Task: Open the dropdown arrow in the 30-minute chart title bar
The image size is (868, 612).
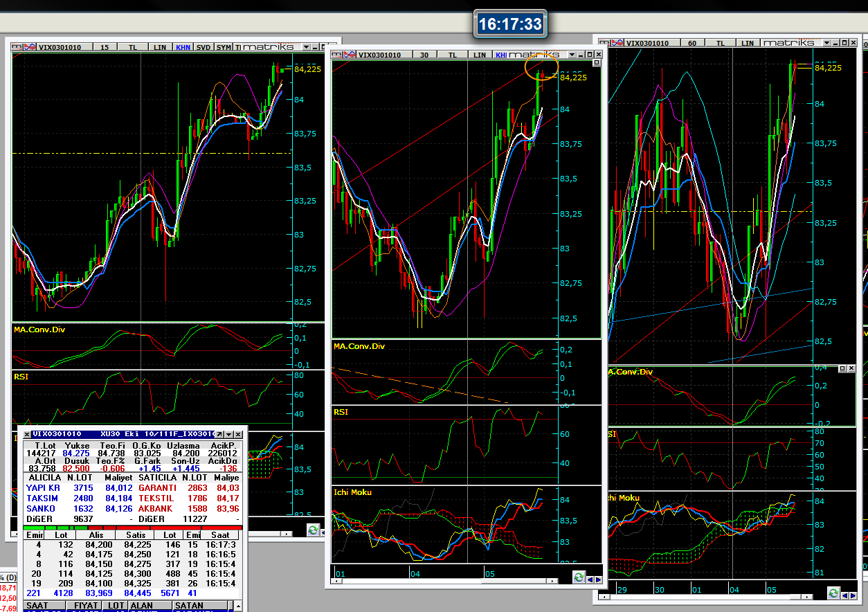Action: click(x=572, y=55)
